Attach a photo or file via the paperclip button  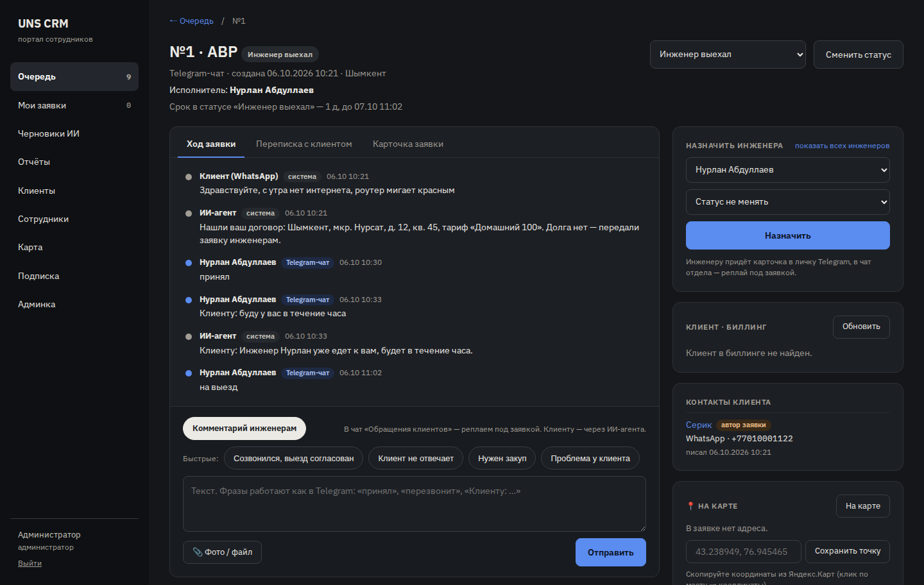[x=222, y=552]
